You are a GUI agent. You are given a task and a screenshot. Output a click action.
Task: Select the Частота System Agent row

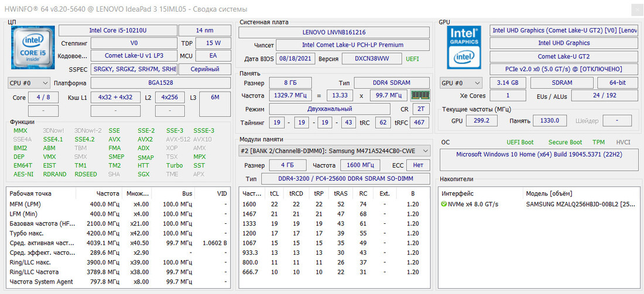(x=118, y=282)
